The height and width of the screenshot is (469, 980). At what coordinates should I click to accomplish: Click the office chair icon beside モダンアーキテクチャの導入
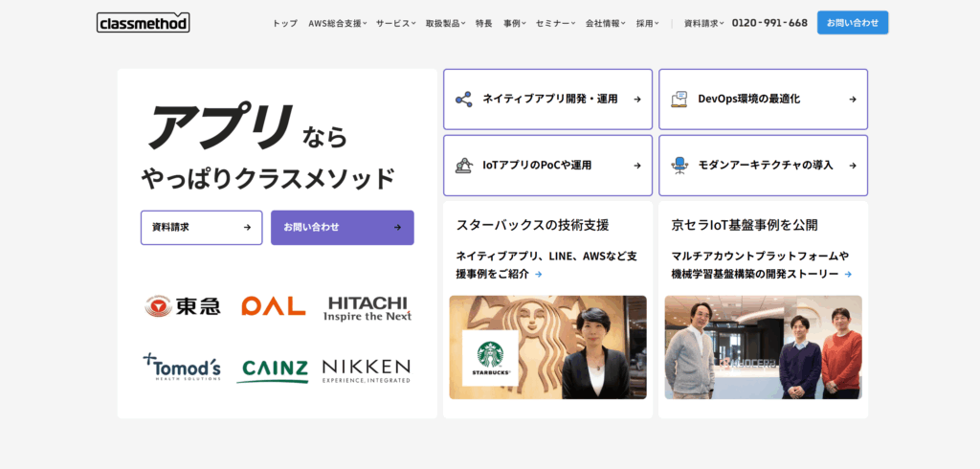click(679, 166)
